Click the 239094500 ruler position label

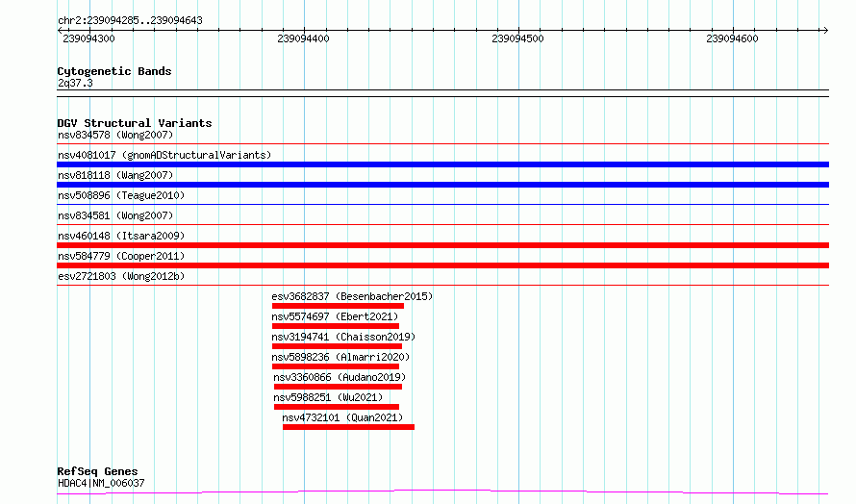(x=517, y=38)
